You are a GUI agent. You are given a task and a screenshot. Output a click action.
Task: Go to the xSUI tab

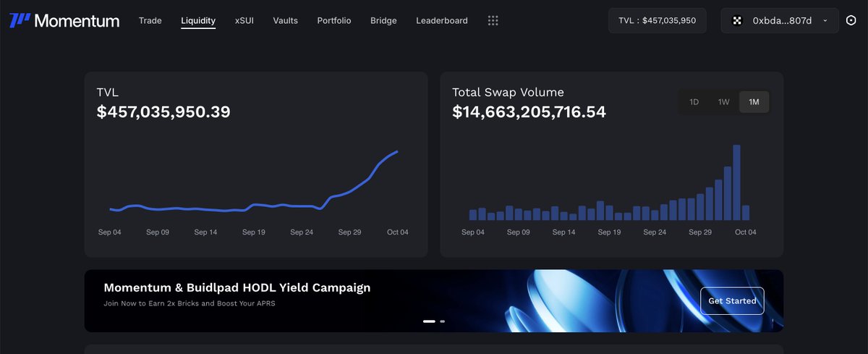[x=244, y=21]
